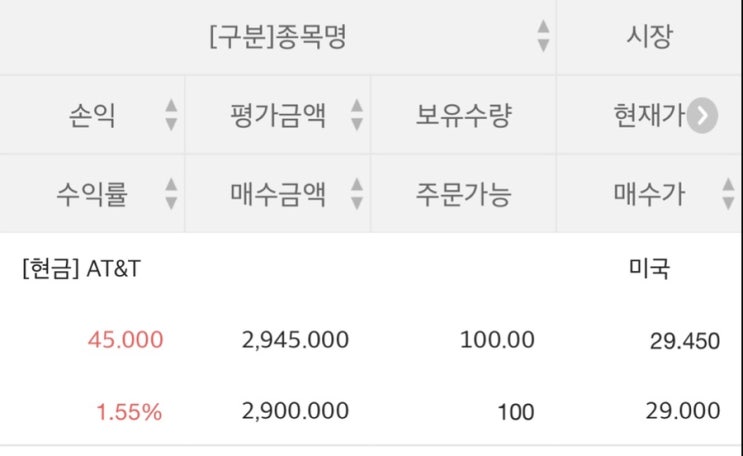Viewport: 743px width, 456px height.
Task: Tap the 현재가 column header label
Action: click(649, 115)
